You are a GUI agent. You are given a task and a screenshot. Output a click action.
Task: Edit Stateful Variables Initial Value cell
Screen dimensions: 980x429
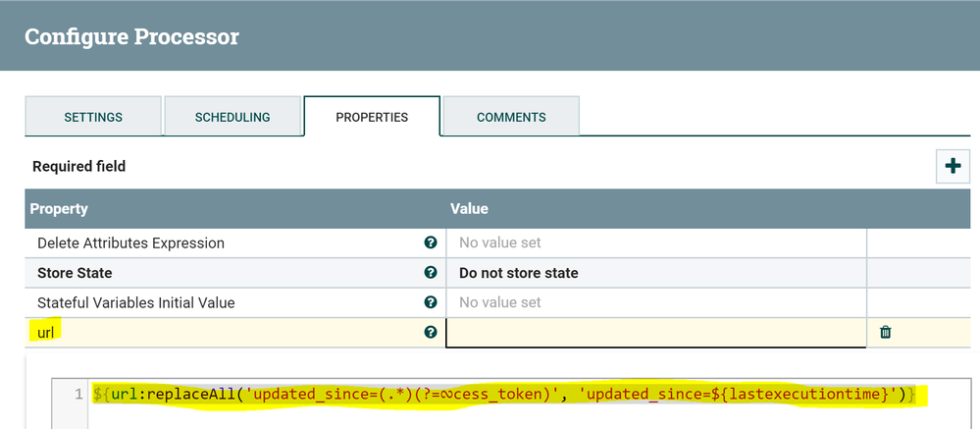click(x=655, y=302)
